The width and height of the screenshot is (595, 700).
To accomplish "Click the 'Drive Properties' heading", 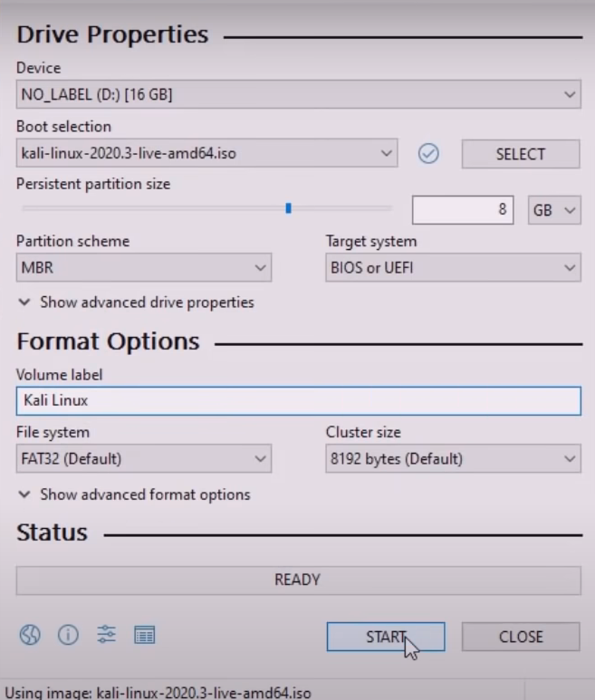I will [112, 34].
